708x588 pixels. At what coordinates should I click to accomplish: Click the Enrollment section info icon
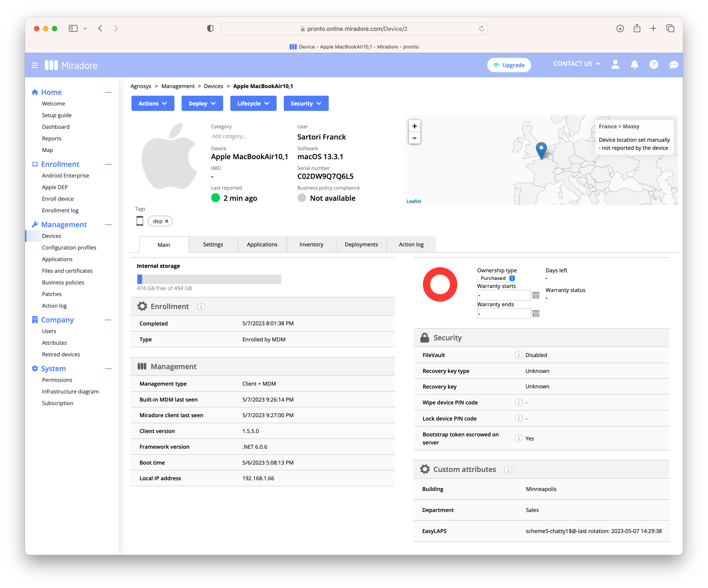[201, 307]
